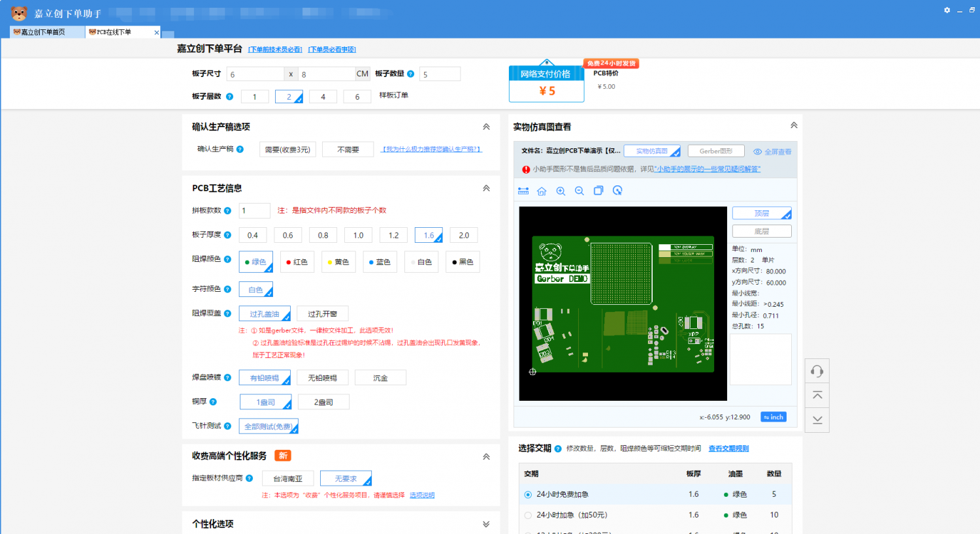Select 24小时免费加急 delivery radio
The image size is (980, 534).
[x=528, y=494]
